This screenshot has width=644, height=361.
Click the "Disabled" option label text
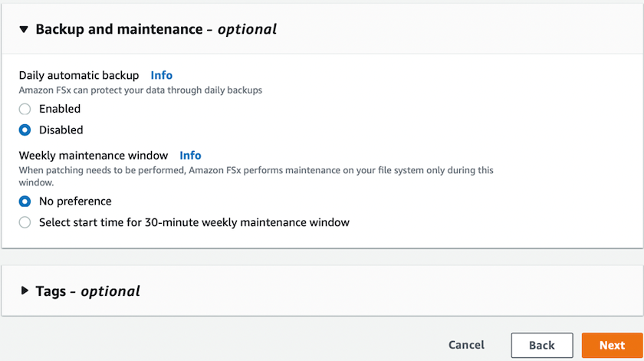61,130
